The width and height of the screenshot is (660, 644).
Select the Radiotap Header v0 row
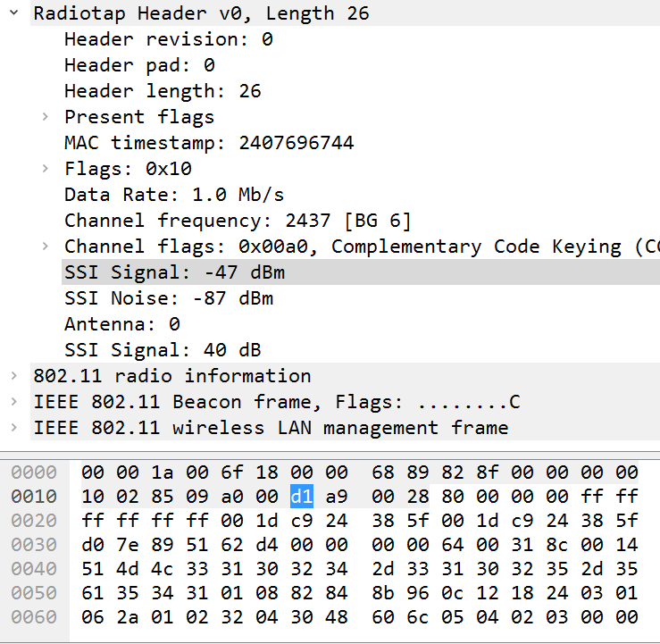coord(345,13)
